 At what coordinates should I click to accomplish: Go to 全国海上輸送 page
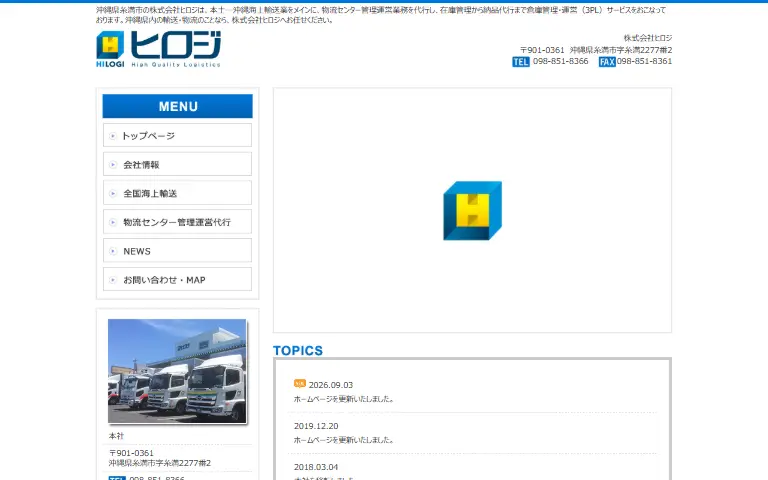(177, 193)
